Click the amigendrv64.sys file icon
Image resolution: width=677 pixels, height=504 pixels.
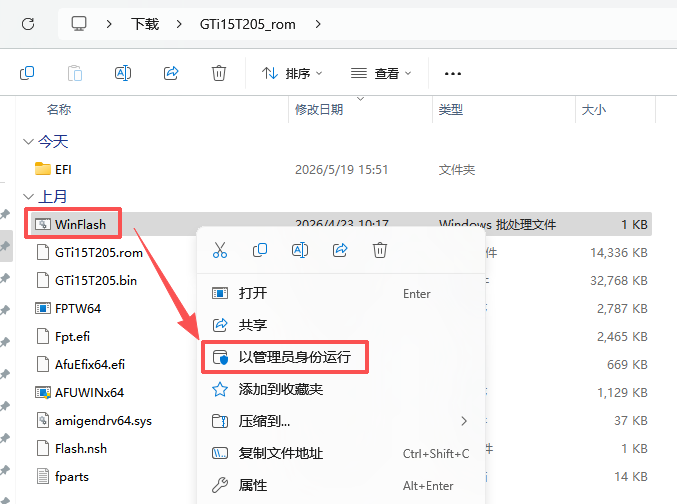(43, 420)
